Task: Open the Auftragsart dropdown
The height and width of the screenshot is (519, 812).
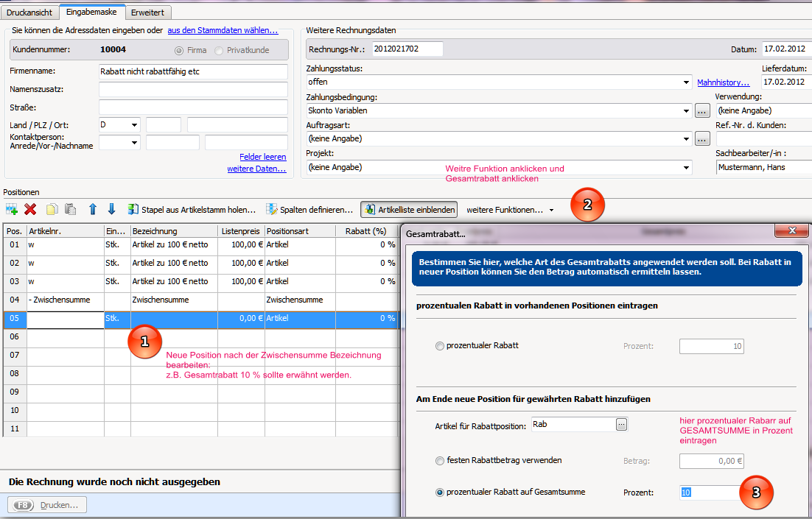Action: click(686, 138)
